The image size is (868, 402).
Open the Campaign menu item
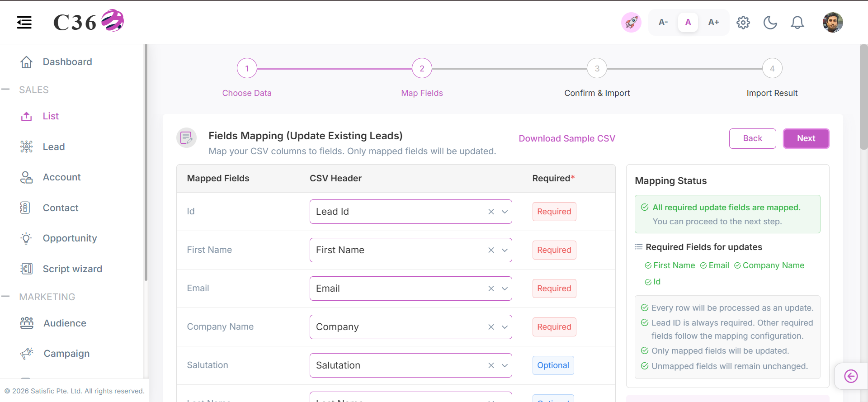66,354
